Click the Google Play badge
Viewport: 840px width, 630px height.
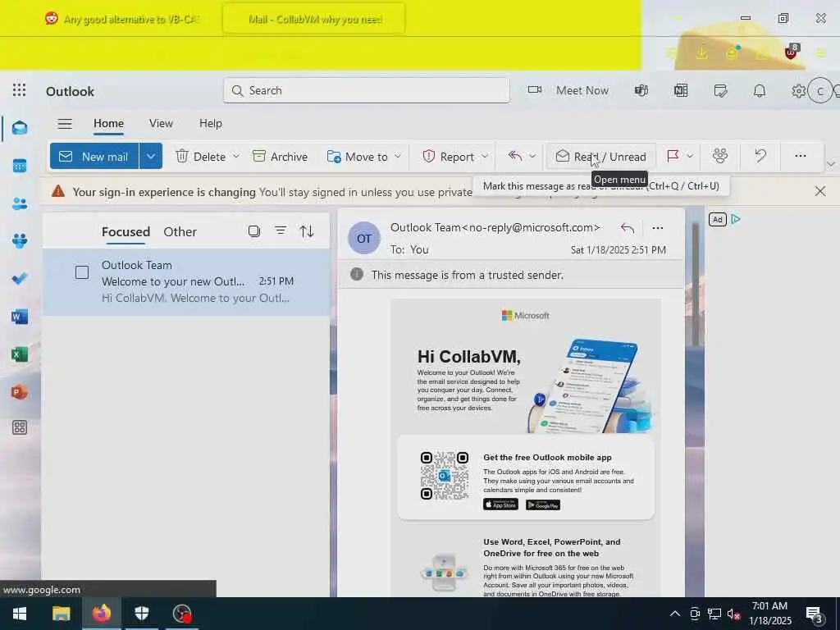click(543, 504)
